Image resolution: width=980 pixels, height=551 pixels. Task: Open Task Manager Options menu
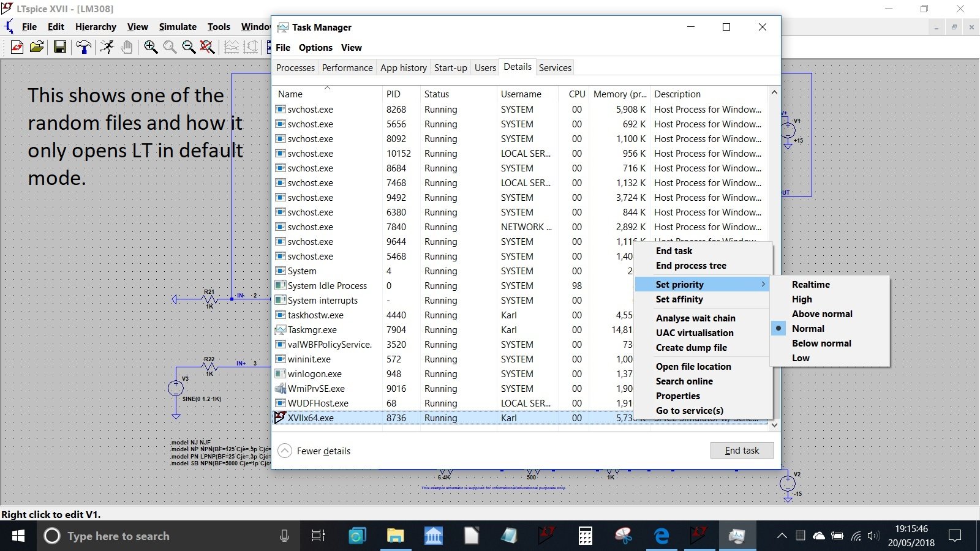(315, 47)
